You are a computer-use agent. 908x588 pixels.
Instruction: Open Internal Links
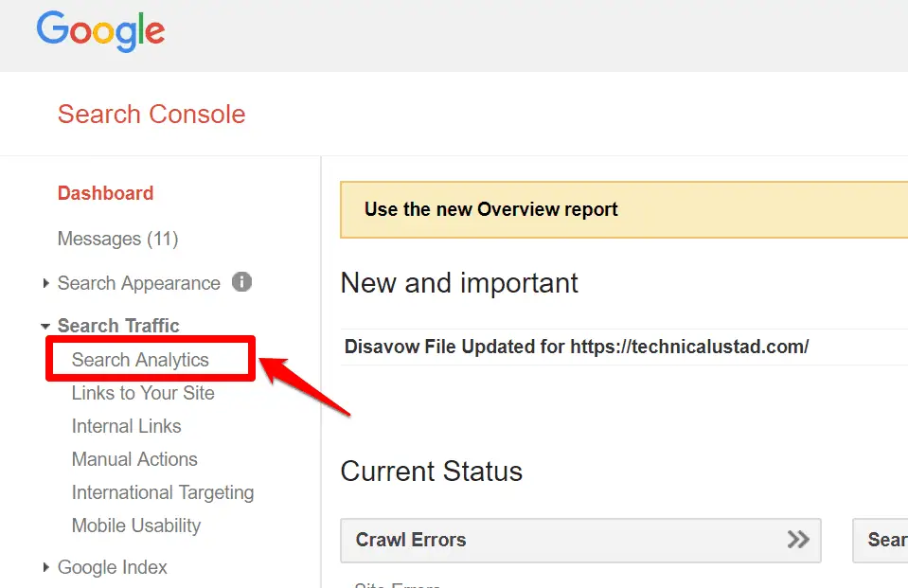pyautogui.click(x=126, y=426)
